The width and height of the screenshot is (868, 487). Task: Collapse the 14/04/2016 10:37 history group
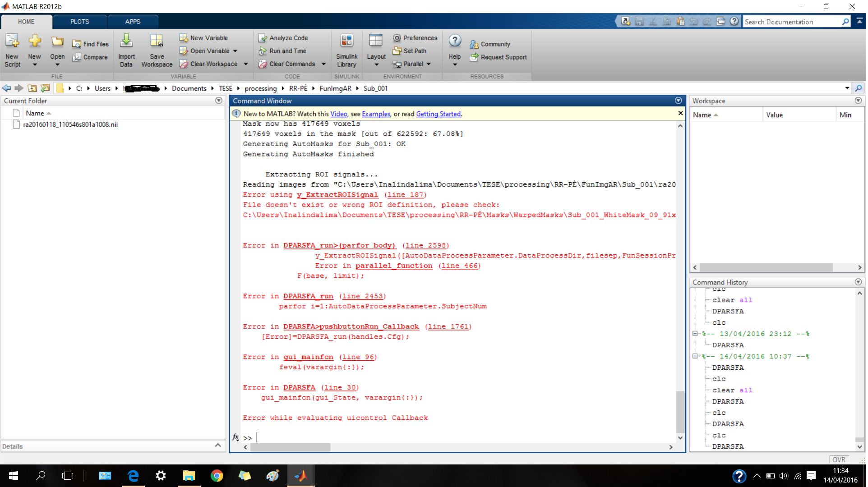coord(695,356)
